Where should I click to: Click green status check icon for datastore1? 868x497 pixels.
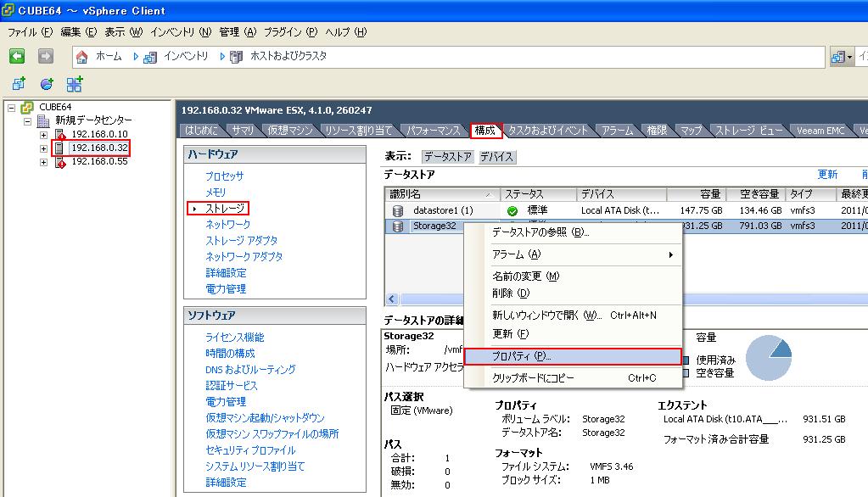pyautogui.click(x=512, y=211)
